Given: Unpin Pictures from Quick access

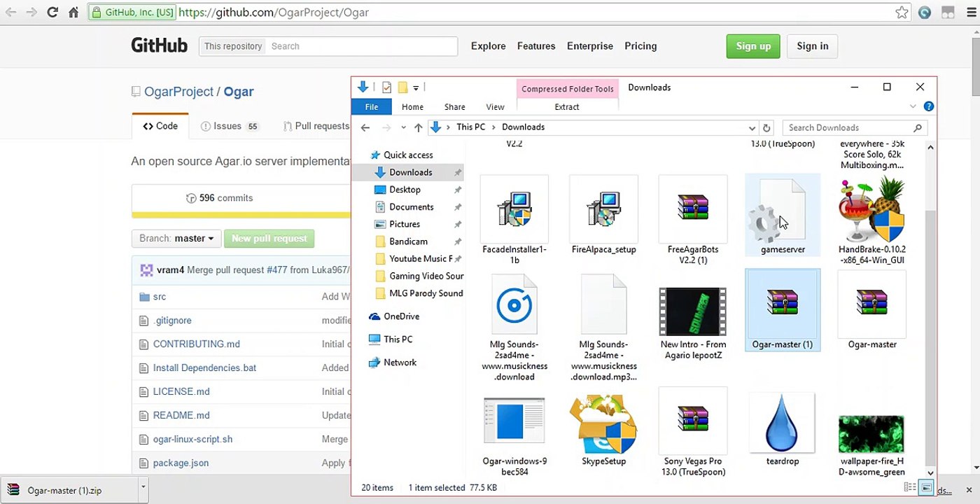Looking at the screenshot, I should pos(458,224).
